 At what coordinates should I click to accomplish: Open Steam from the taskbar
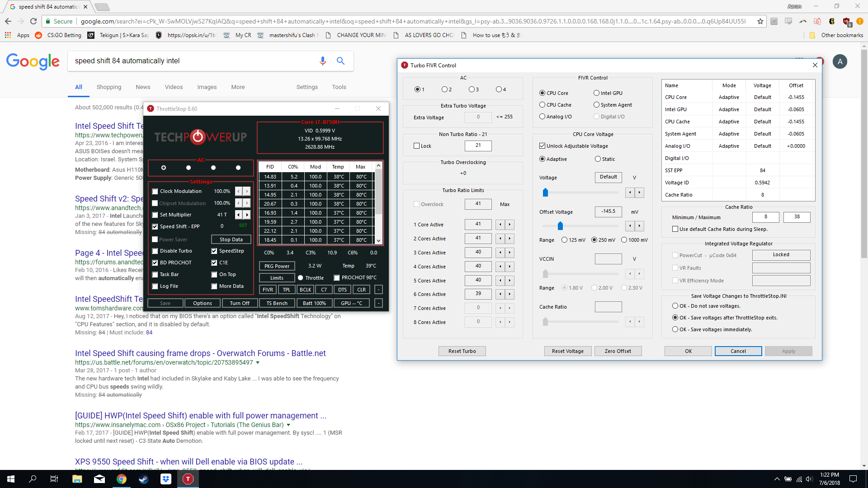(x=144, y=479)
